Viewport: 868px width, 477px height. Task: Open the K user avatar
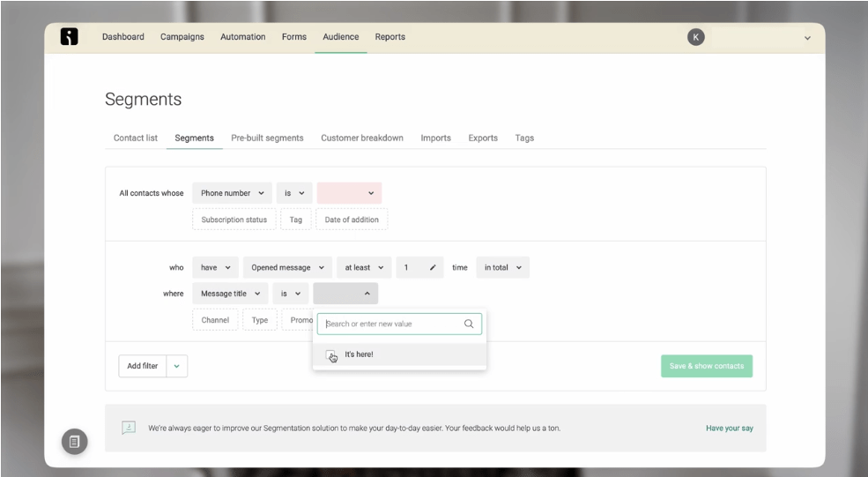(x=696, y=37)
